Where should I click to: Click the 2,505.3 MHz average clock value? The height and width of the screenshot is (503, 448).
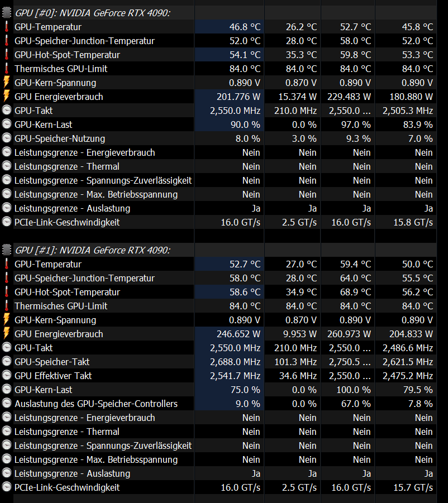(408, 111)
